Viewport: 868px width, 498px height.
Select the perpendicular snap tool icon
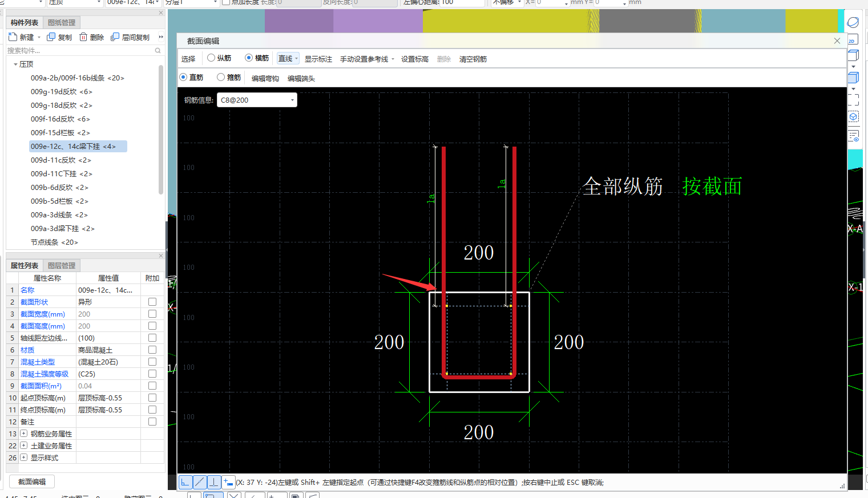[x=213, y=482]
